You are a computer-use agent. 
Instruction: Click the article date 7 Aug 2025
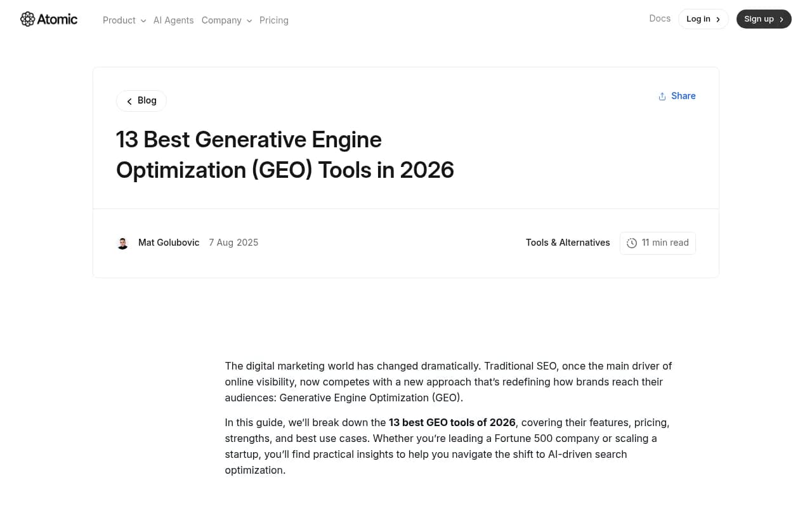point(233,242)
